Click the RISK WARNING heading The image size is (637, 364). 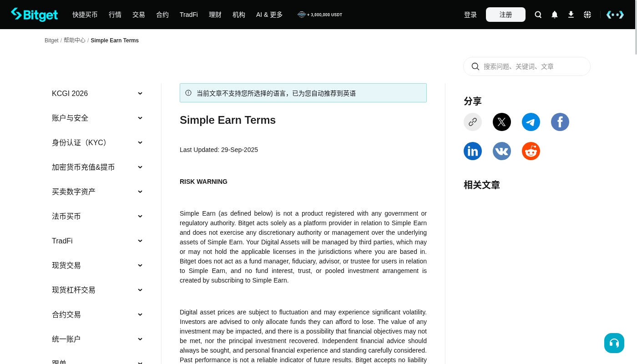click(x=203, y=182)
